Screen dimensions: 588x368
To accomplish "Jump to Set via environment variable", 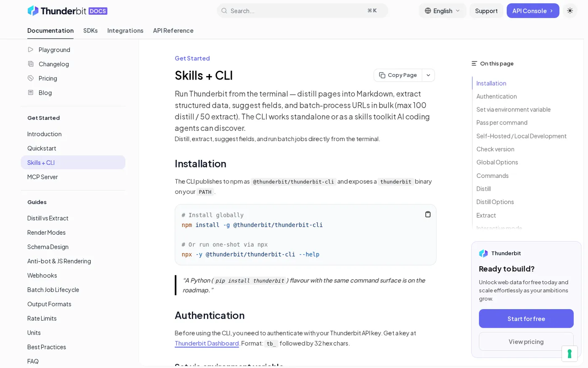I will (x=513, y=109).
